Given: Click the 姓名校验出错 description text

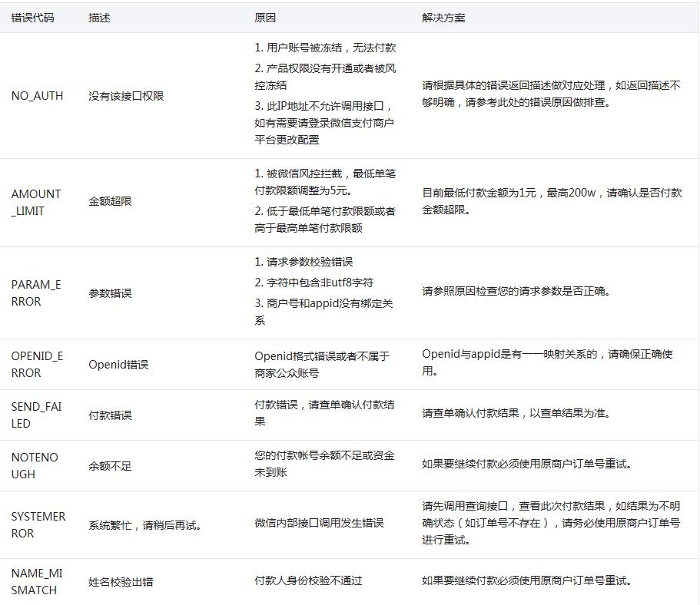Looking at the screenshot, I should pos(121,582).
